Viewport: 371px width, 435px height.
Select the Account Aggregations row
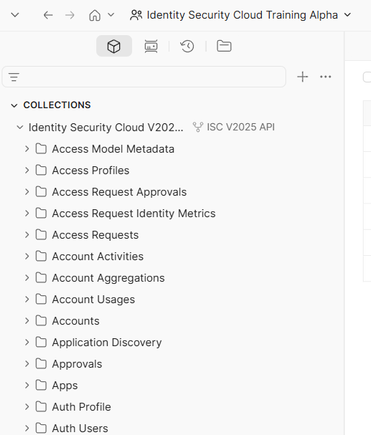click(x=172, y=278)
